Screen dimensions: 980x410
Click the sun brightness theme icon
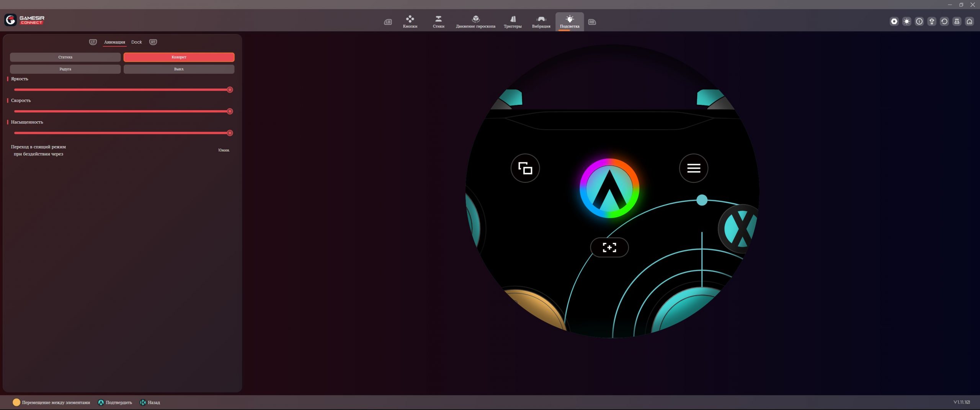click(907, 21)
